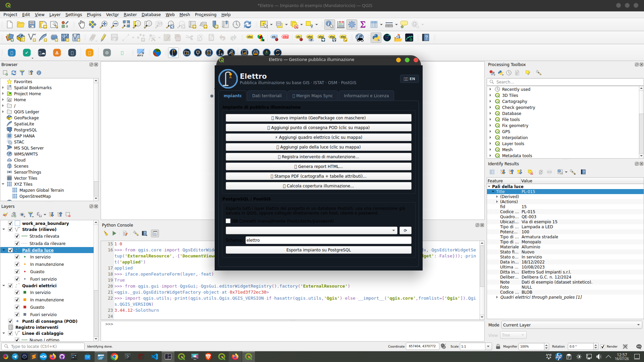The height and width of the screenshot is (362, 644).
Task: Open the Plugins menu
Action: tap(94, 14)
